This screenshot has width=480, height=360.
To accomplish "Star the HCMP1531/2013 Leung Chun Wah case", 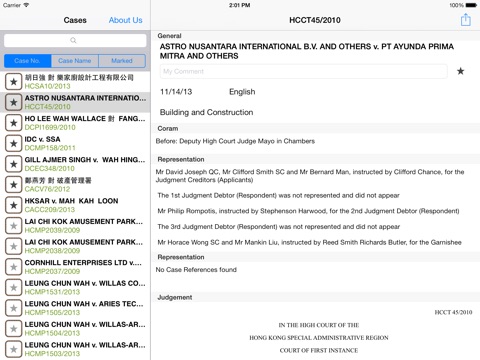I will click(13, 287).
